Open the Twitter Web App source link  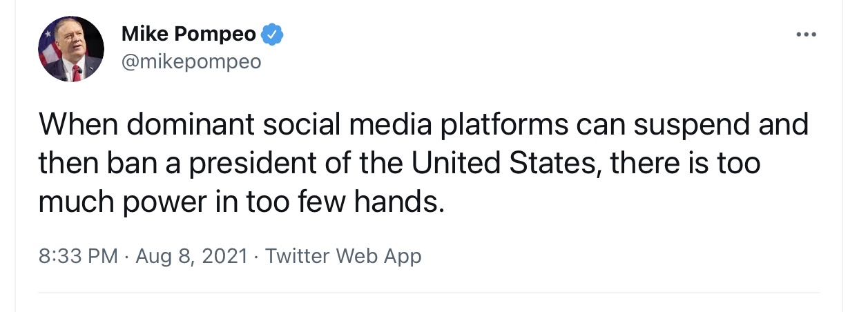(343, 257)
